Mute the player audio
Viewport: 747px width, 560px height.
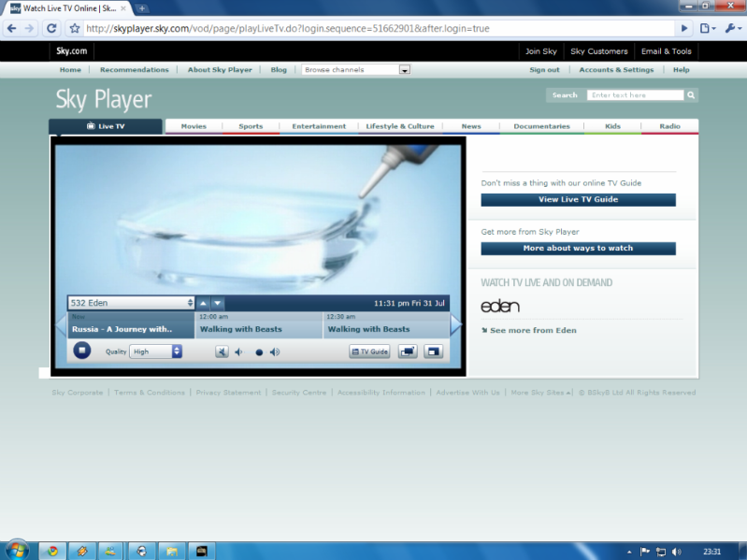[x=222, y=352]
